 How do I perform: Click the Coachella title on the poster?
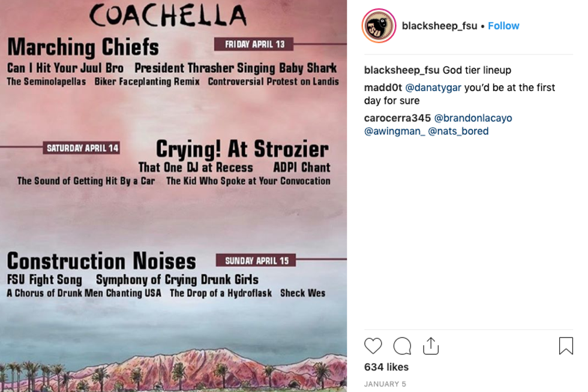pyautogui.click(x=168, y=16)
